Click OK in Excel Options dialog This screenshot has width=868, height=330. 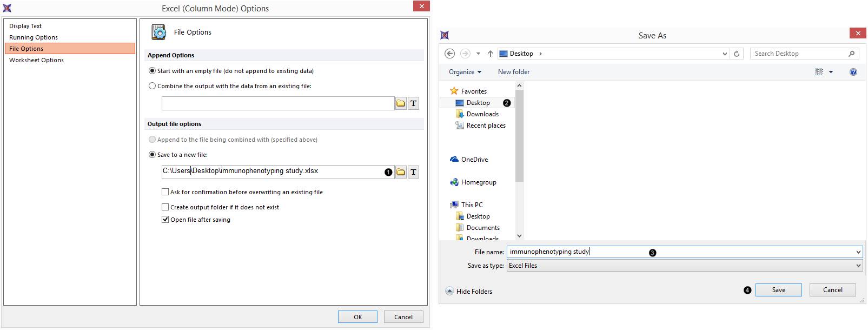(x=357, y=317)
